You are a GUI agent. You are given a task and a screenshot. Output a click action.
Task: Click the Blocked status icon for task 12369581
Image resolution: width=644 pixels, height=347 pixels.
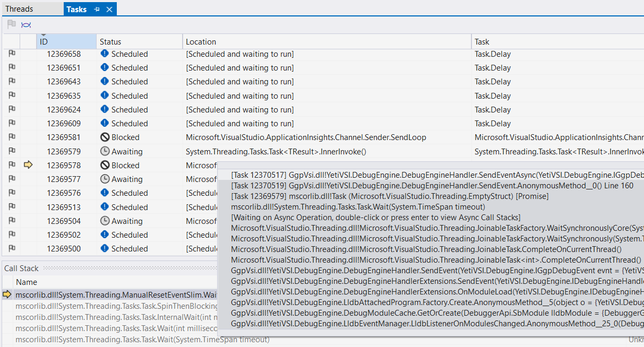pos(105,137)
